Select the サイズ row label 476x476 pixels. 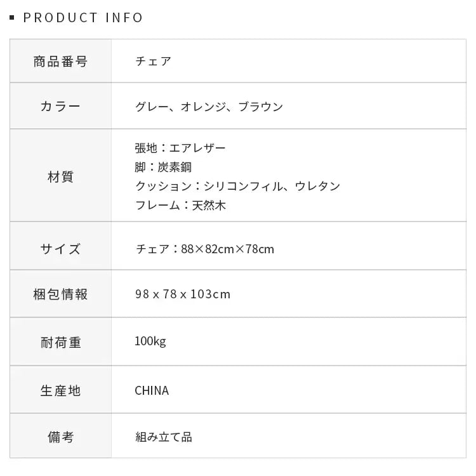click(x=60, y=248)
